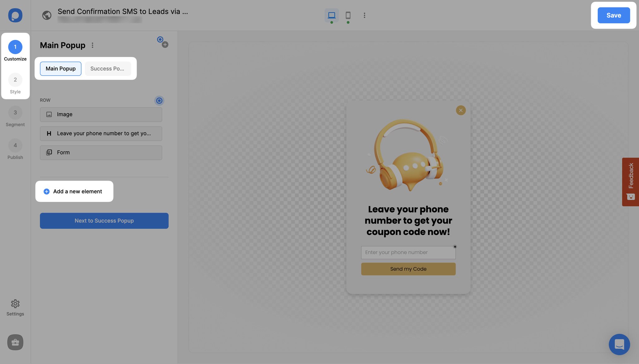Click the Popupsmart logo icon
The width and height of the screenshot is (639, 364).
point(15,15)
